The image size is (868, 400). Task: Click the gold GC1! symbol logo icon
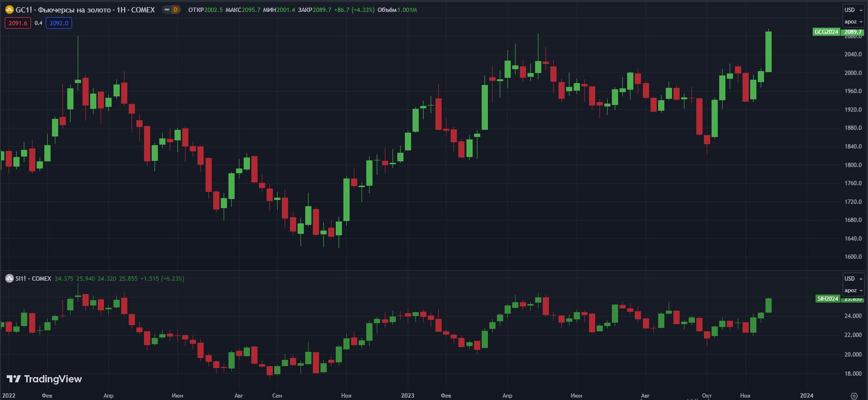9,10
